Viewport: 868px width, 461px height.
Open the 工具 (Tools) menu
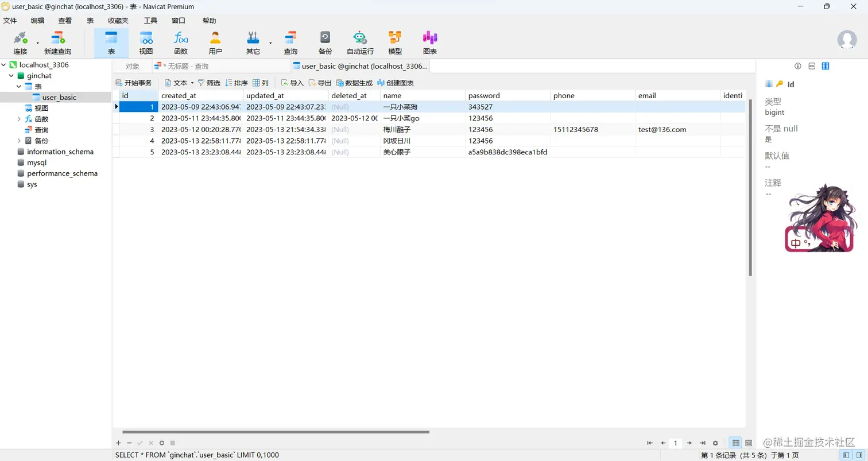pyautogui.click(x=150, y=21)
